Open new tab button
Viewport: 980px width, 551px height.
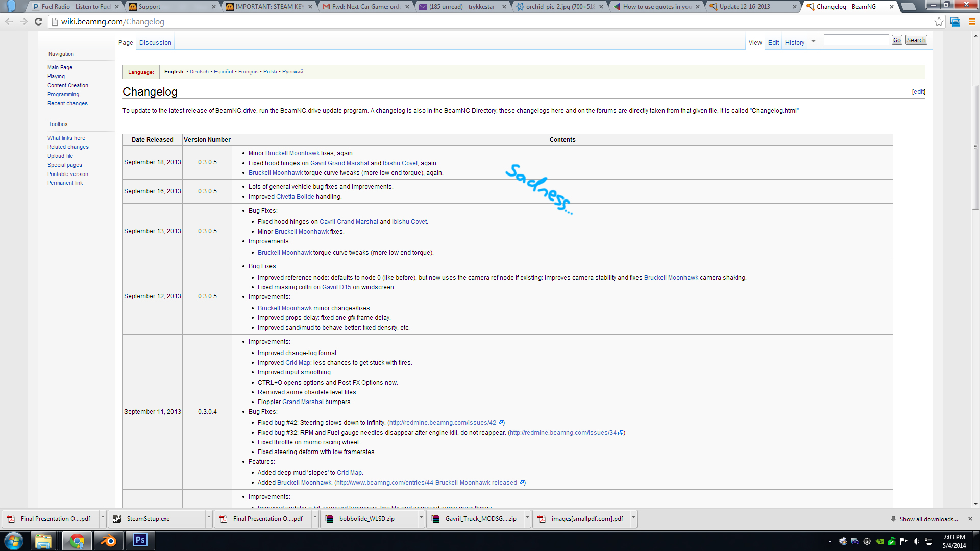[908, 7]
